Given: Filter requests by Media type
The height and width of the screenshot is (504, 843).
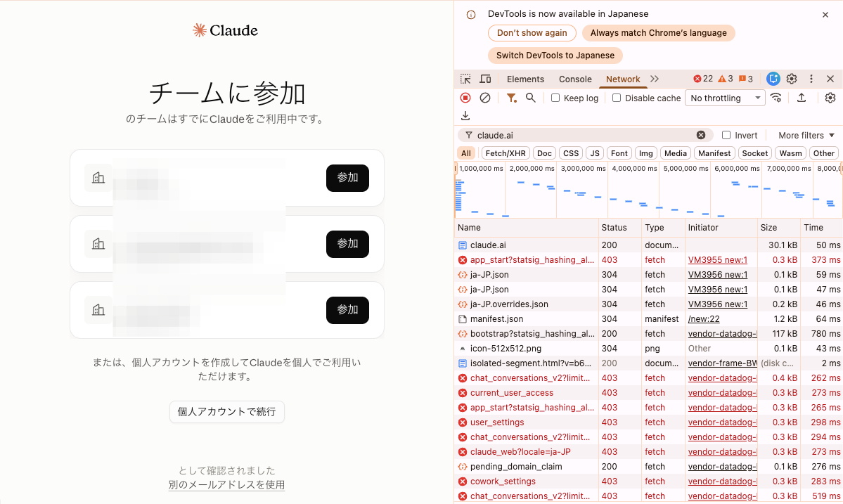Looking at the screenshot, I should [675, 153].
